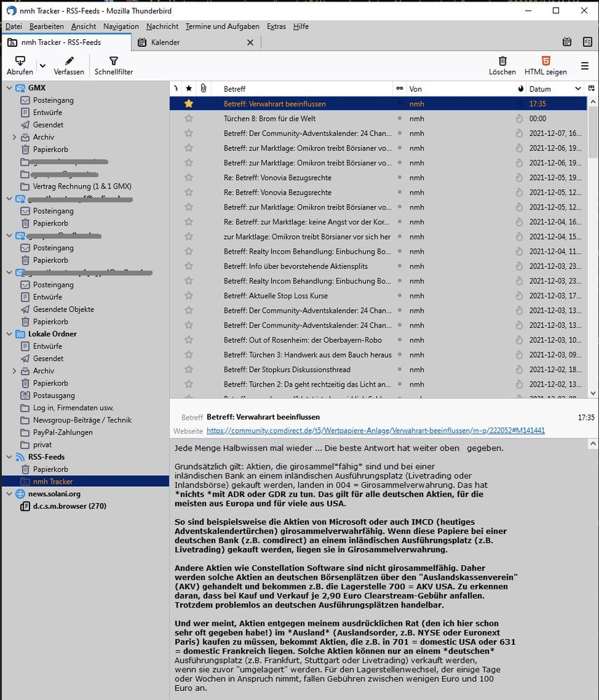
Task: Click the Abrufen download icon
Action: click(20, 62)
